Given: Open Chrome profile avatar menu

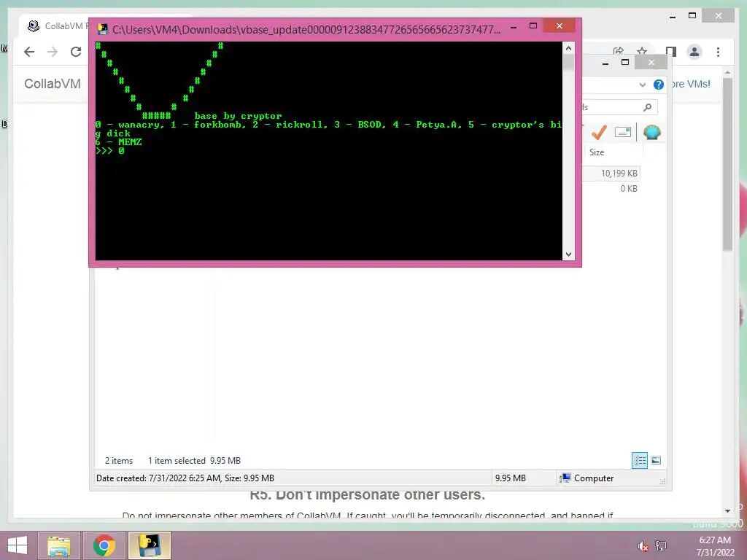Looking at the screenshot, I should 694,52.
